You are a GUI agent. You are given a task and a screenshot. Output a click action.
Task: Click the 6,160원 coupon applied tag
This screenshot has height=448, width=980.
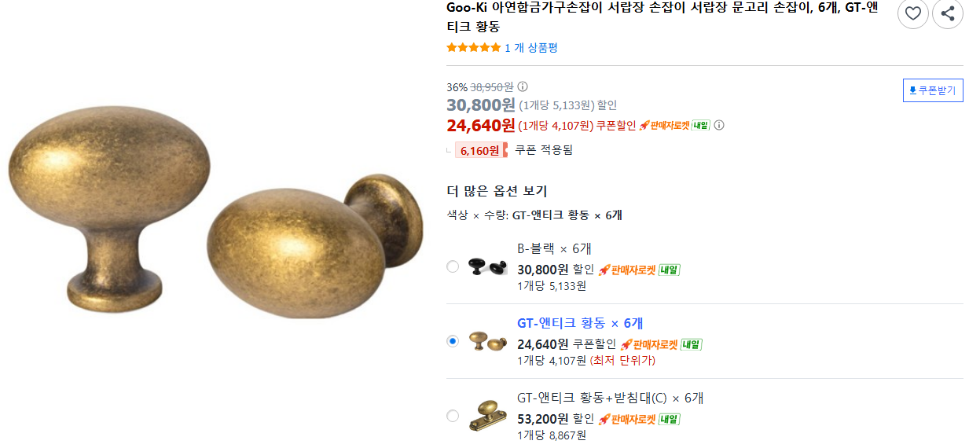pyautogui.click(x=481, y=150)
